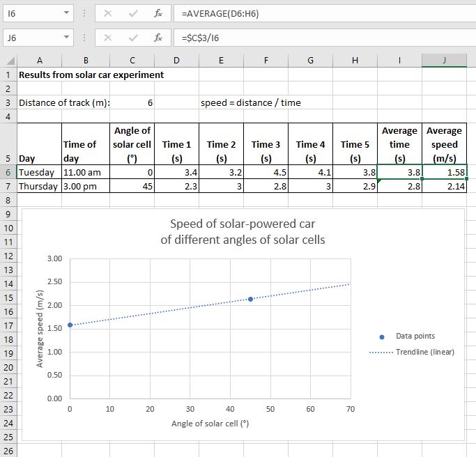
Task: Click the chart title 'Speed of solar-powered car'
Action: [x=243, y=224]
